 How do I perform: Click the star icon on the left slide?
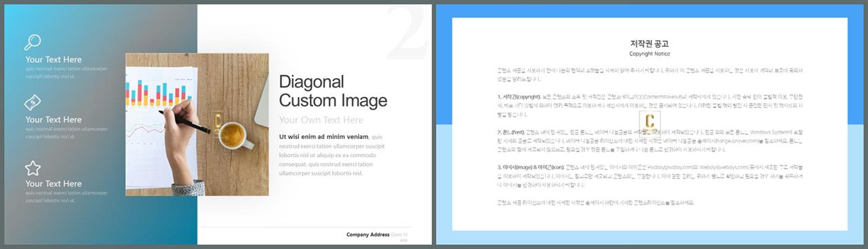(33, 168)
